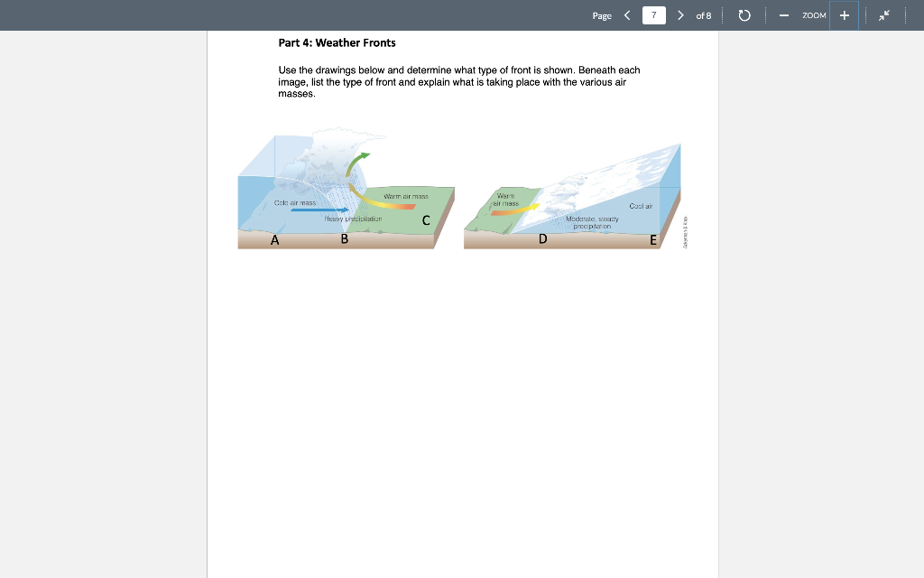Zoom in on the PDF document
This screenshot has width=924, height=578.
coord(844,14)
